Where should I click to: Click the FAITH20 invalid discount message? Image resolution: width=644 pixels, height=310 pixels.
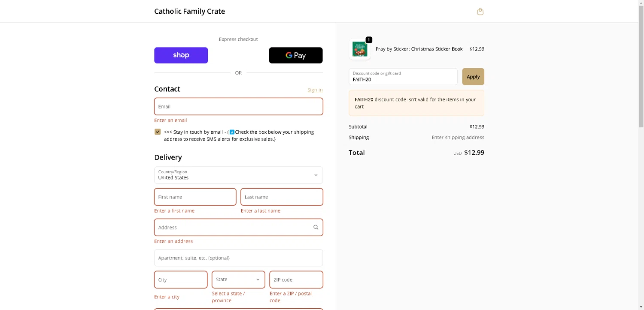(x=416, y=103)
